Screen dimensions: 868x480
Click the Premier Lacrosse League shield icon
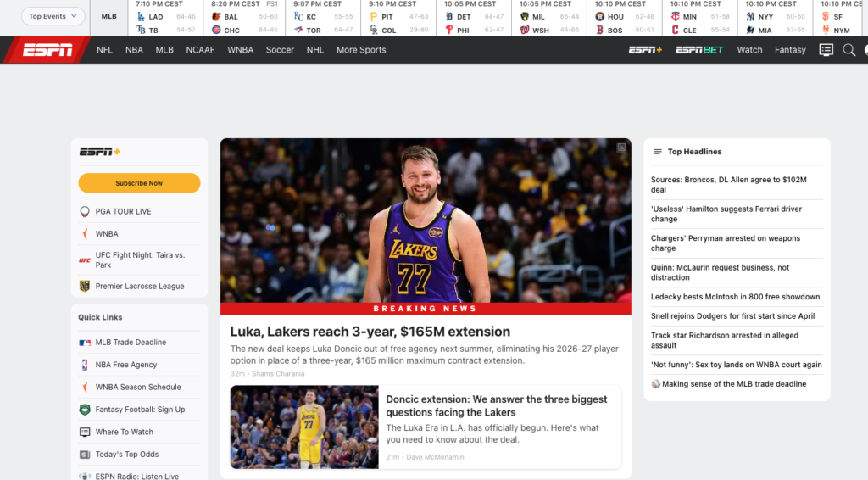click(x=85, y=287)
